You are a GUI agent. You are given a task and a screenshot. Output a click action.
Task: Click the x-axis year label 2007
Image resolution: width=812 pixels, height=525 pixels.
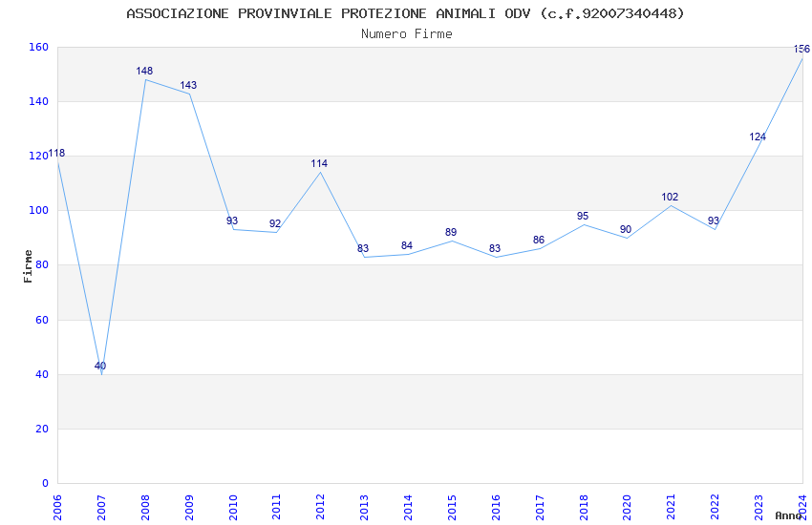point(101,507)
